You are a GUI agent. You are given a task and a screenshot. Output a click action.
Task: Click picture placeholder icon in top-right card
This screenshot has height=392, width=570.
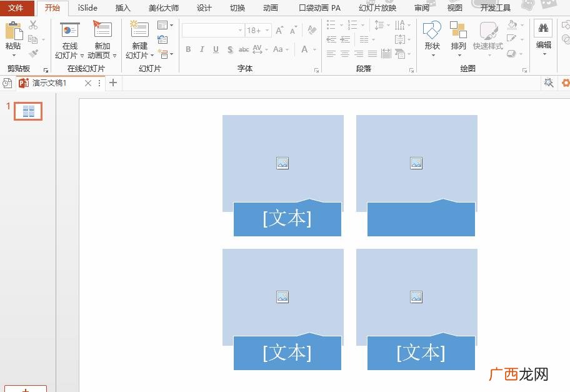[x=416, y=163]
